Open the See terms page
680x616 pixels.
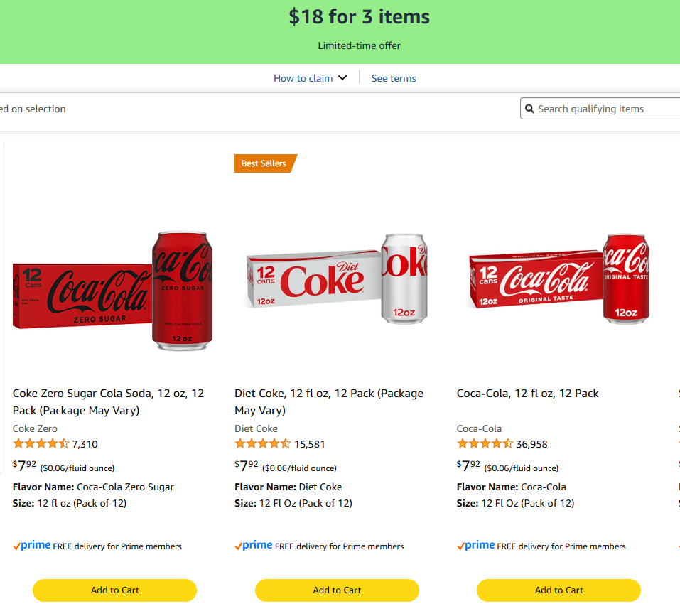click(393, 78)
